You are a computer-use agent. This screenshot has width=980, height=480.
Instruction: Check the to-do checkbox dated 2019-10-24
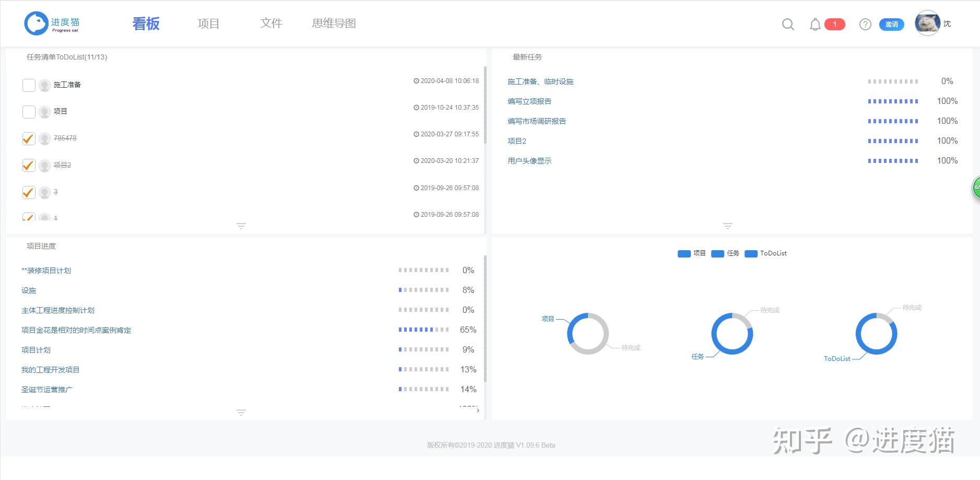click(x=29, y=112)
